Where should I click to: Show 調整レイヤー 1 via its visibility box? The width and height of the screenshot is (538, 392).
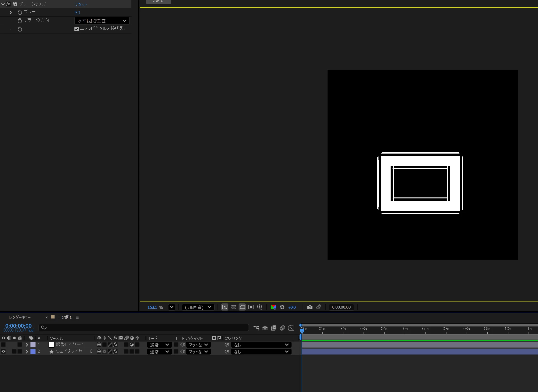4,344
